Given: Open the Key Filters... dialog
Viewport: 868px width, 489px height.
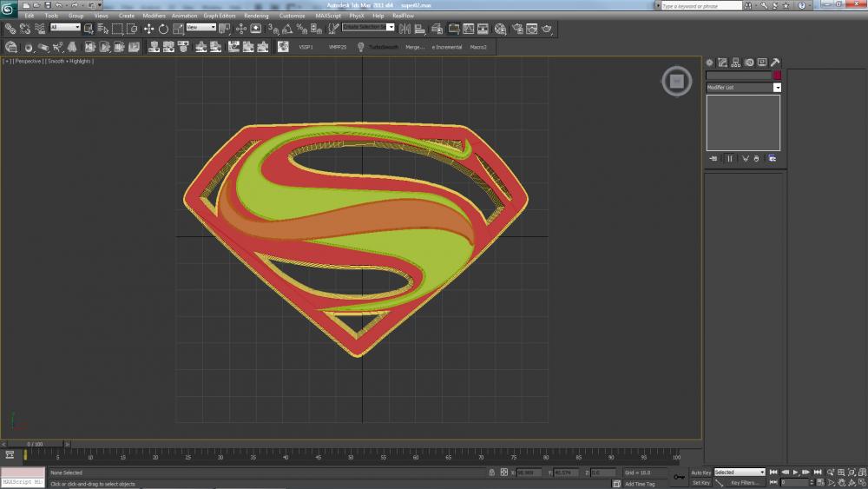Looking at the screenshot, I should pos(744,483).
